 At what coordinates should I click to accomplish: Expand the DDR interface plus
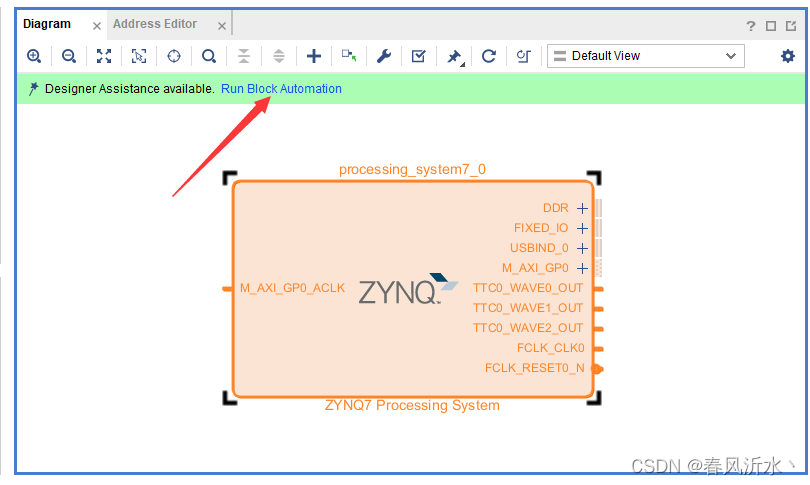tap(582, 208)
